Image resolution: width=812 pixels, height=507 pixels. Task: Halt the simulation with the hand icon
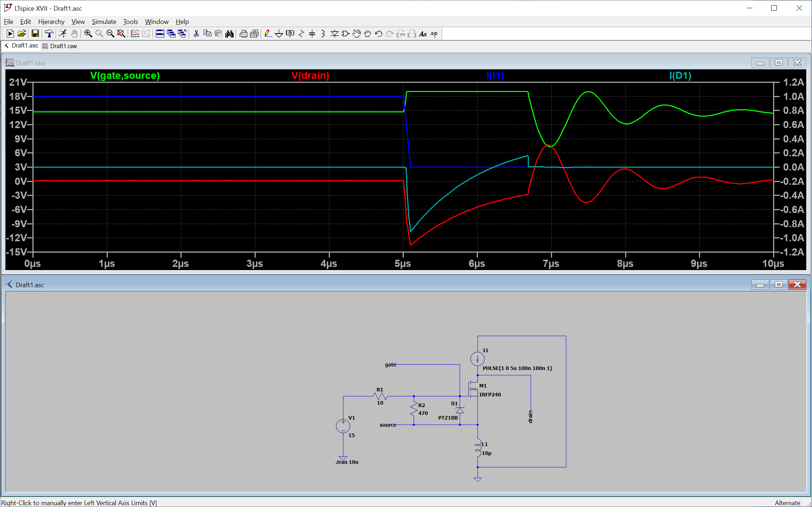74,34
